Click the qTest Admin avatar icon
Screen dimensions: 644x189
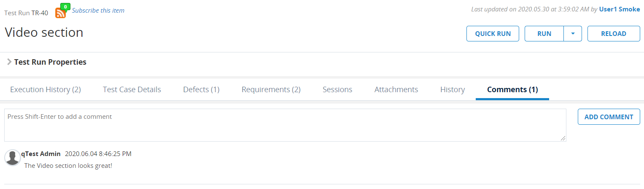[x=12, y=157]
